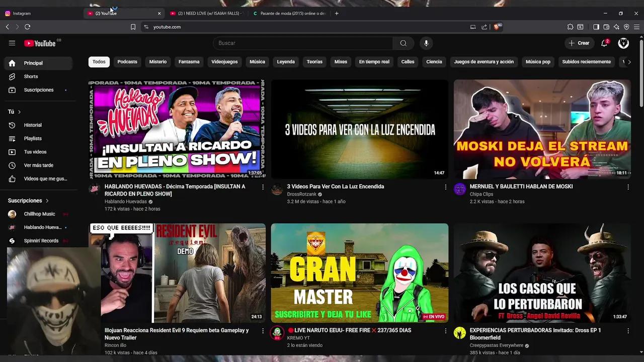Viewport: 644px width, 362px height.
Task: Show more category chips with right arrow
Action: pos(629,62)
